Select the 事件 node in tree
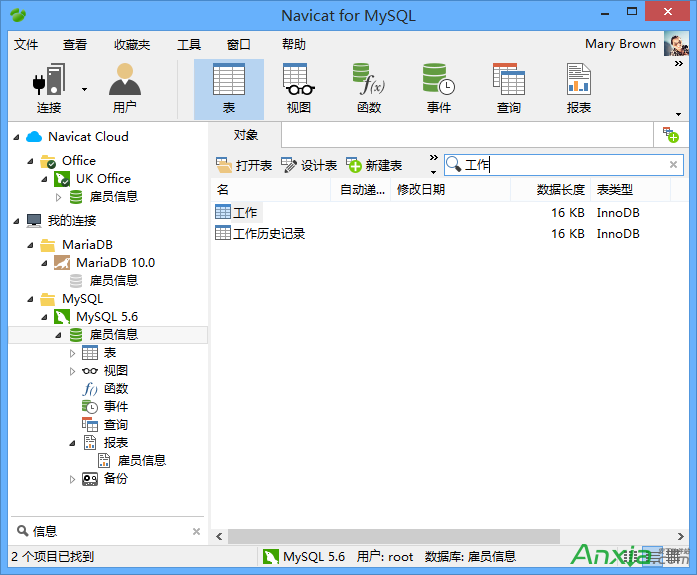 (116, 407)
